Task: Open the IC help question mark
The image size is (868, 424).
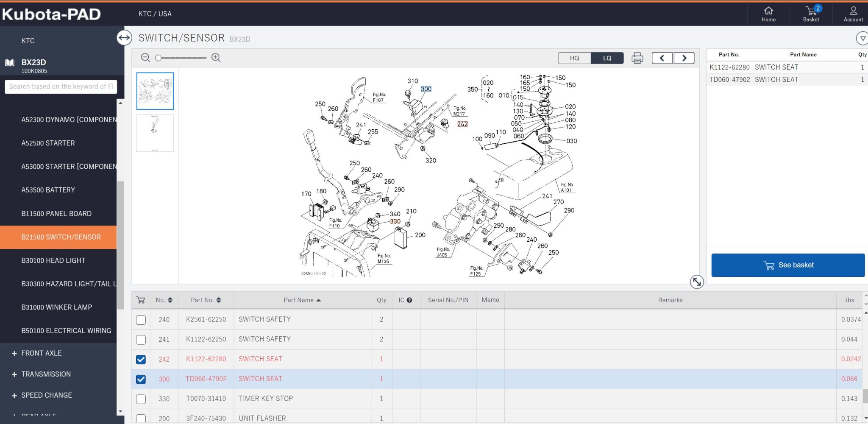Action: tap(409, 300)
